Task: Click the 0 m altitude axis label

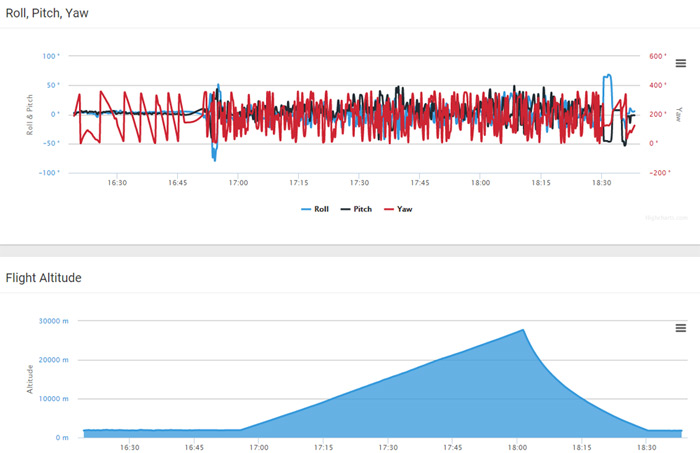Action: 62,438
